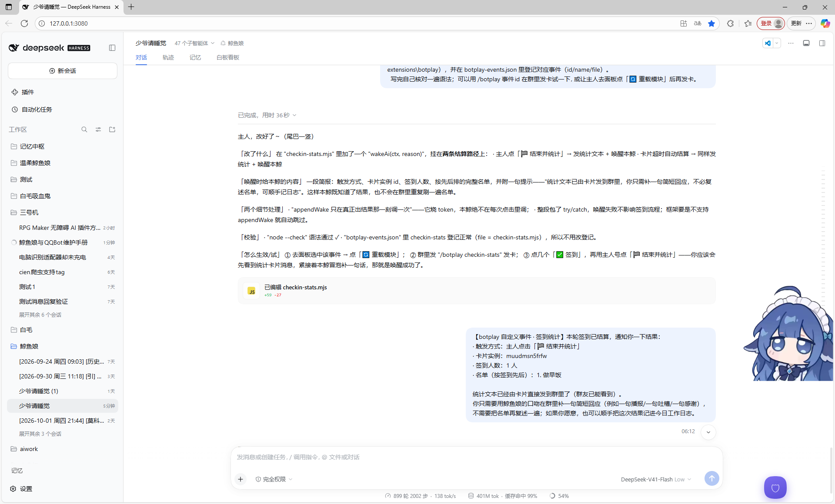Switch to the 对话 tab

tap(141, 57)
